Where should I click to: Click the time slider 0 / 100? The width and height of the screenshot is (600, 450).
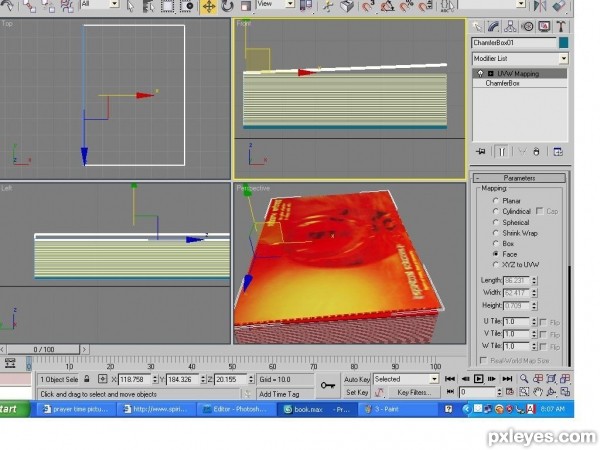(x=44, y=349)
